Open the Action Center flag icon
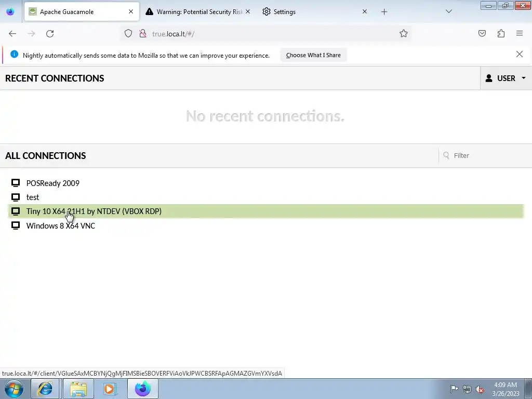This screenshot has height=399, width=532. (454, 389)
